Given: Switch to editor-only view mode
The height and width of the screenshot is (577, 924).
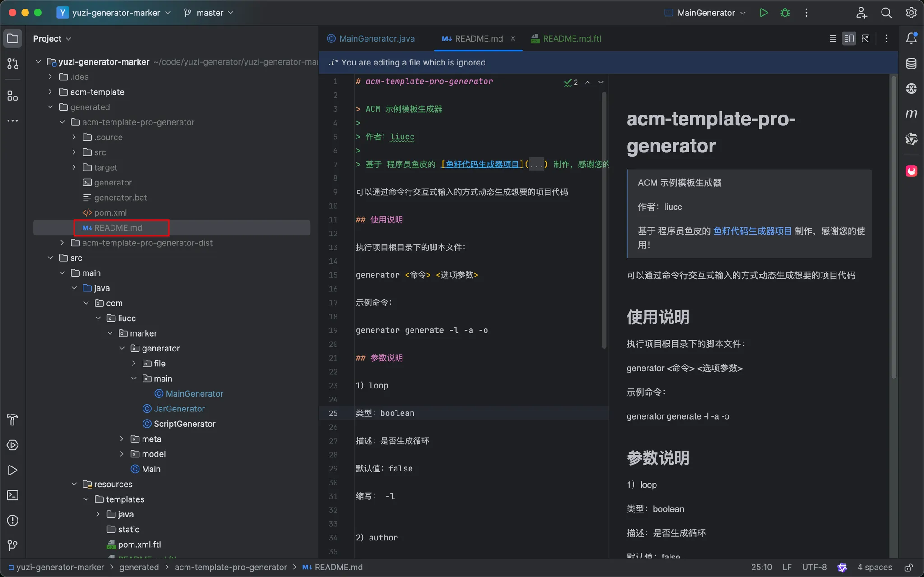Looking at the screenshot, I should point(832,38).
